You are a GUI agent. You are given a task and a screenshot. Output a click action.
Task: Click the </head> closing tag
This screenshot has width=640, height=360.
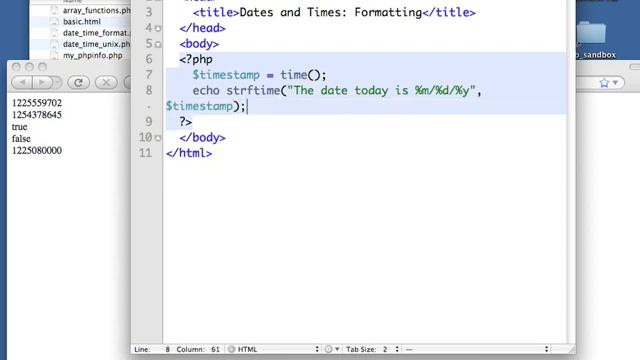coord(202,28)
